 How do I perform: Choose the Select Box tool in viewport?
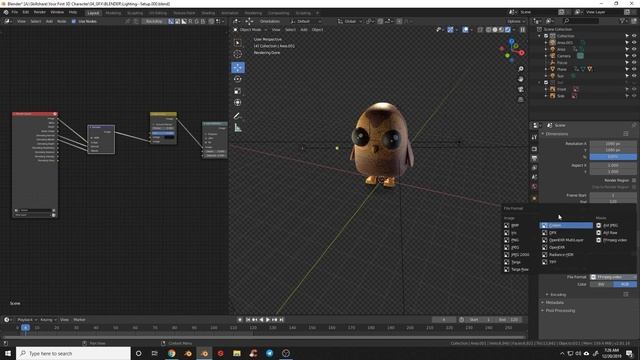pyautogui.click(x=238, y=42)
